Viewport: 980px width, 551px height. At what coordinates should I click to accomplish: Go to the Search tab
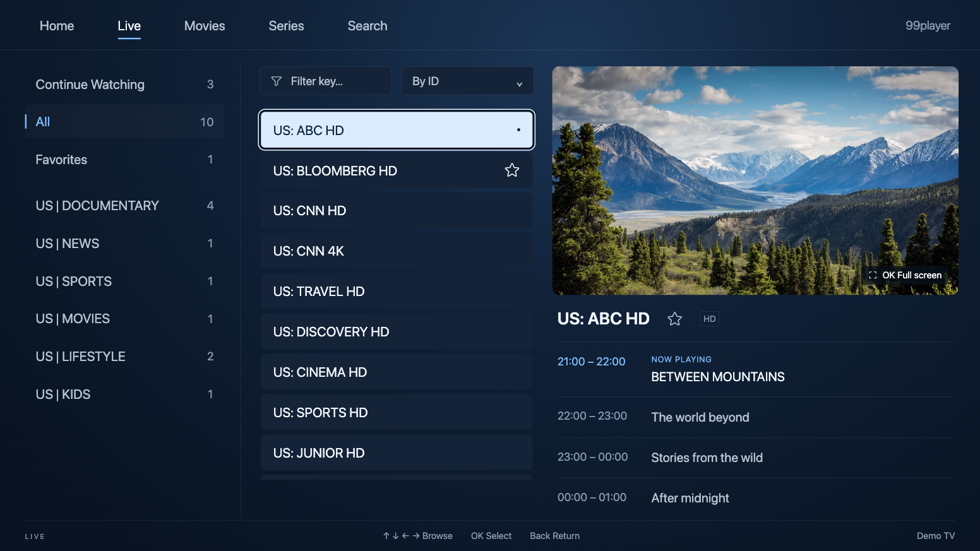tap(367, 26)
